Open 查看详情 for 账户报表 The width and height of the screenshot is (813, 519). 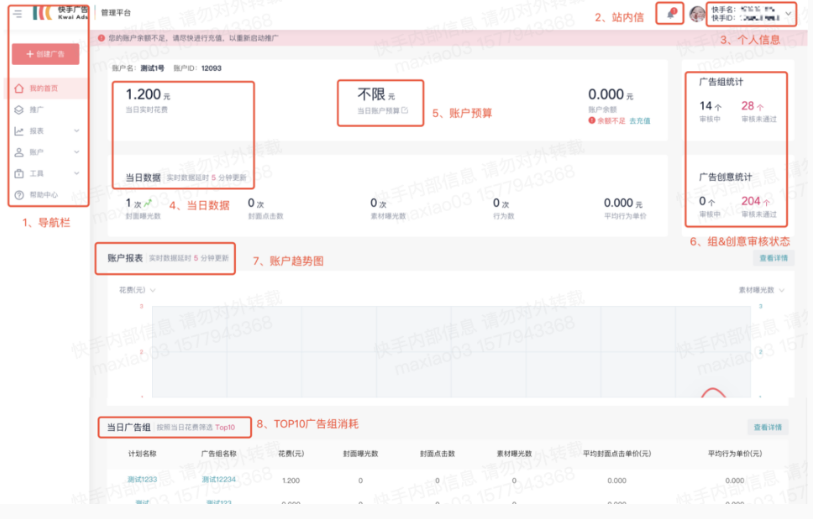[x=774, y=258]
